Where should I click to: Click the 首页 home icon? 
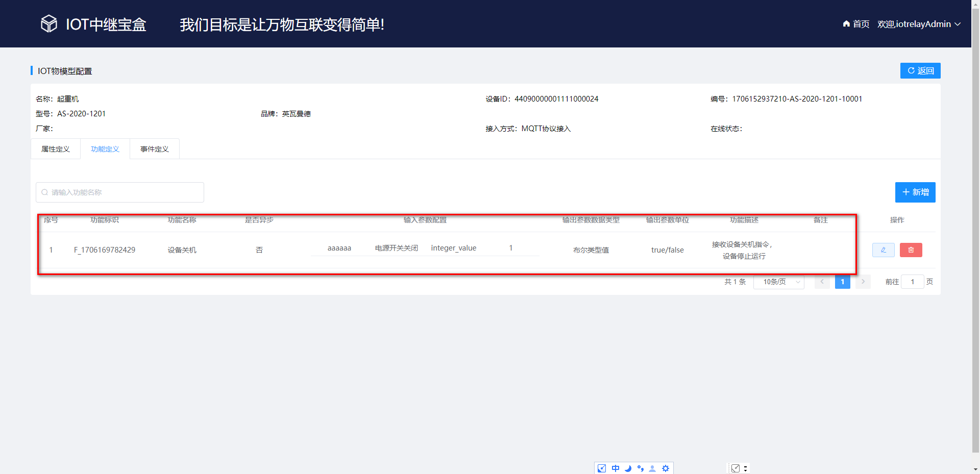(846, 24)
